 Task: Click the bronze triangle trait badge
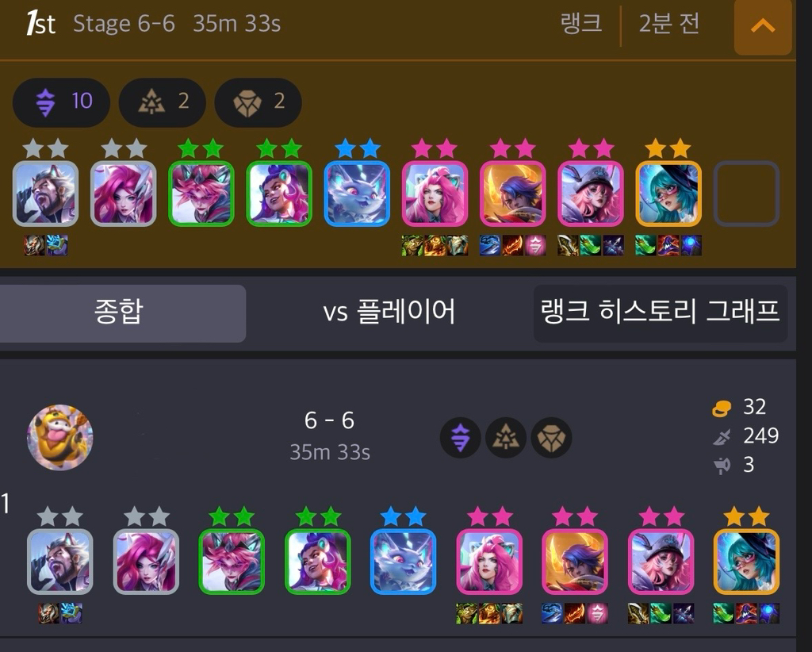click(x=162, y=102)
